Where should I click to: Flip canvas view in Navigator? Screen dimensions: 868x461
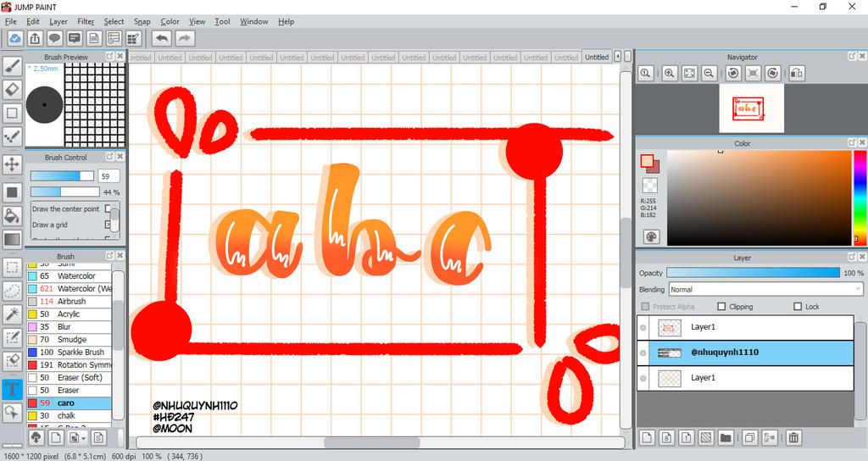point(797,73)
